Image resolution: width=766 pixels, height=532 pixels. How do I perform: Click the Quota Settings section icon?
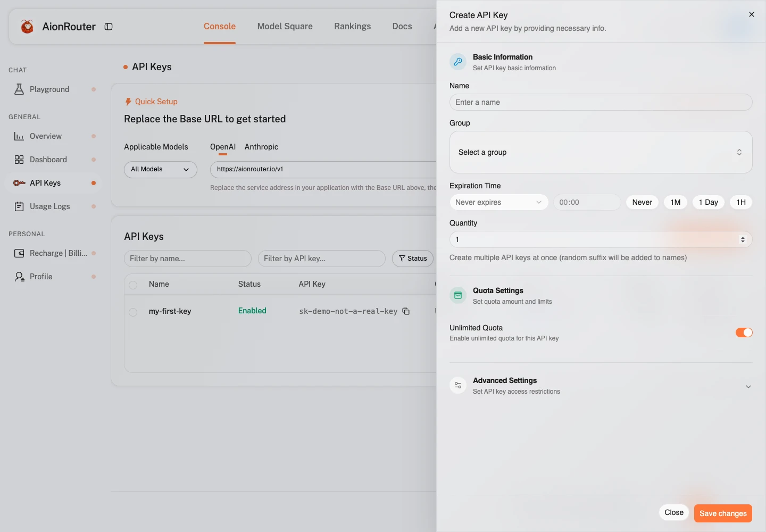tap(458, 295)
